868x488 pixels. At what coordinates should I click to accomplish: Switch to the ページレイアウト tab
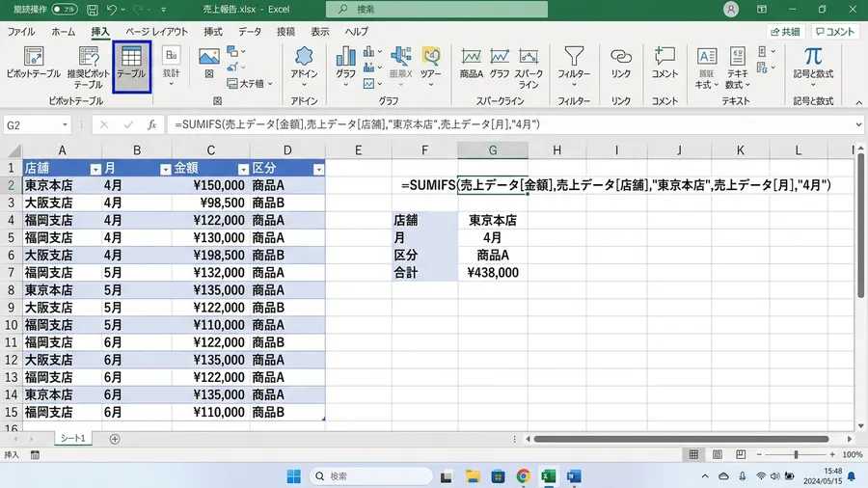(x=156, y=32)
